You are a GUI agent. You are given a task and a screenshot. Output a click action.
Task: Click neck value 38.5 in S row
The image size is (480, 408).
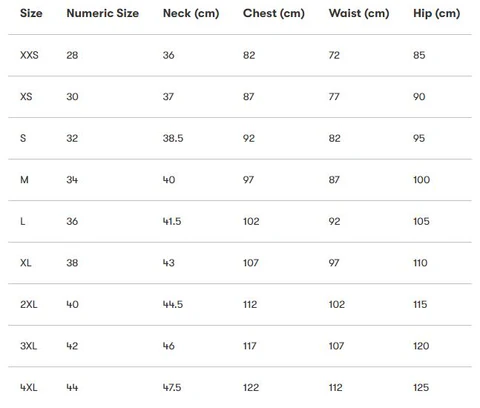tap(173, 138)
